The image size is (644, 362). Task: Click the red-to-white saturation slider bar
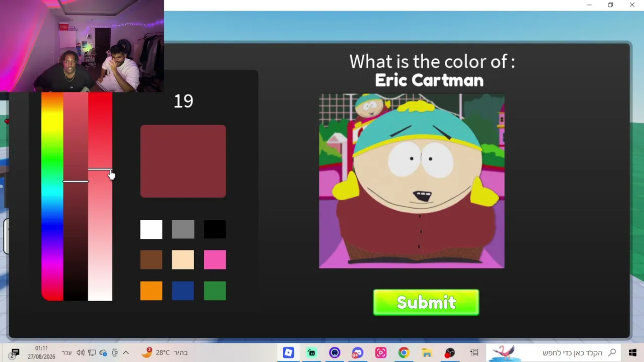100,197
